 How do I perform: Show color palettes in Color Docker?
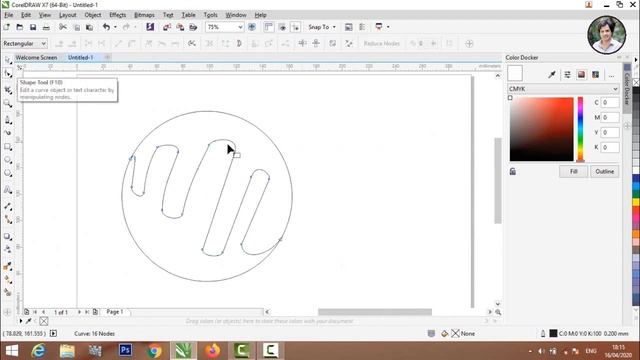[x=596, y=74]
